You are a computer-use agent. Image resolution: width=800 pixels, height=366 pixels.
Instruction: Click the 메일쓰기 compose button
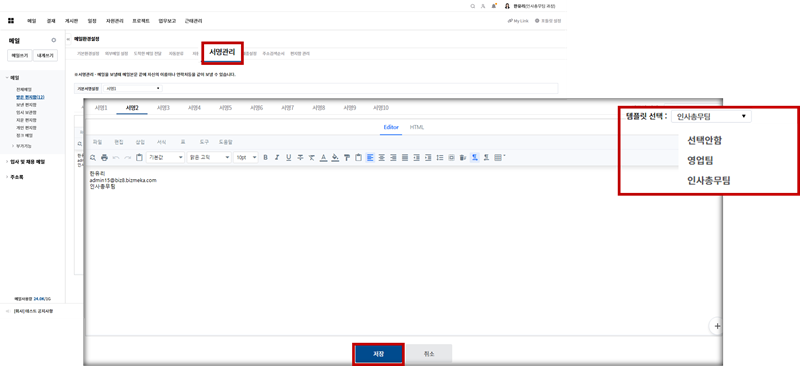[20, 56]
